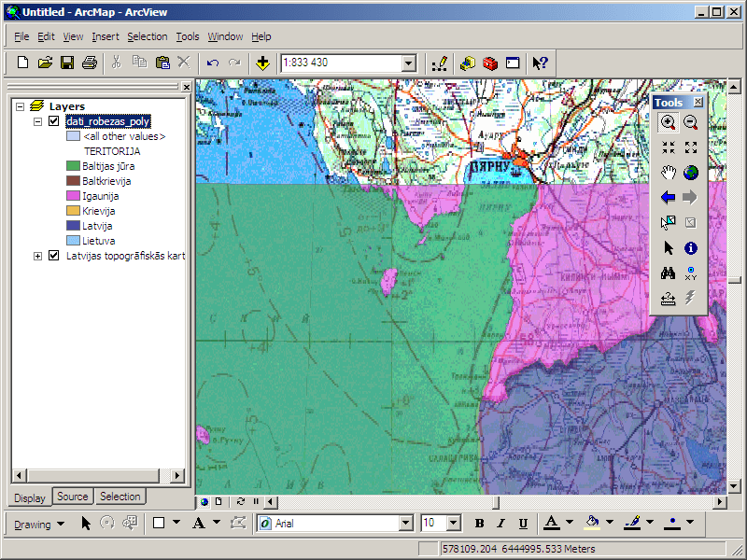
Task: Click the Baltkrievija brown swatch
Action: coord(73,181)
